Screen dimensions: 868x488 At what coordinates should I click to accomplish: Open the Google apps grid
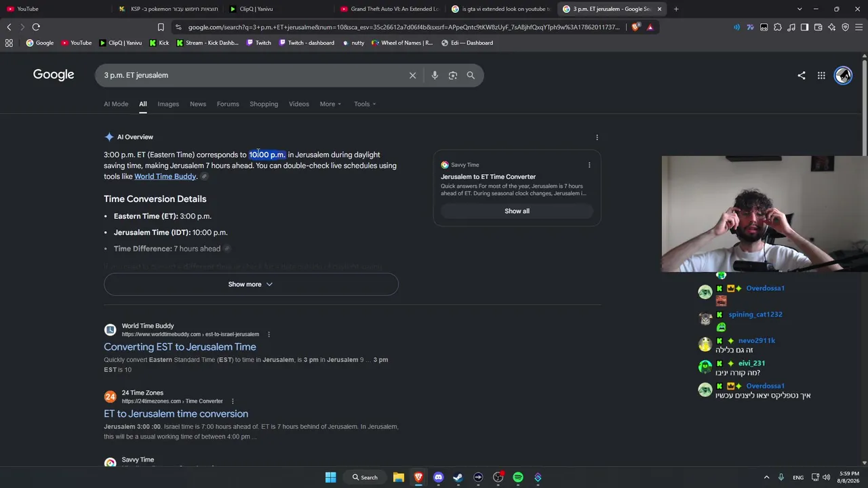[x=821, y=75]
